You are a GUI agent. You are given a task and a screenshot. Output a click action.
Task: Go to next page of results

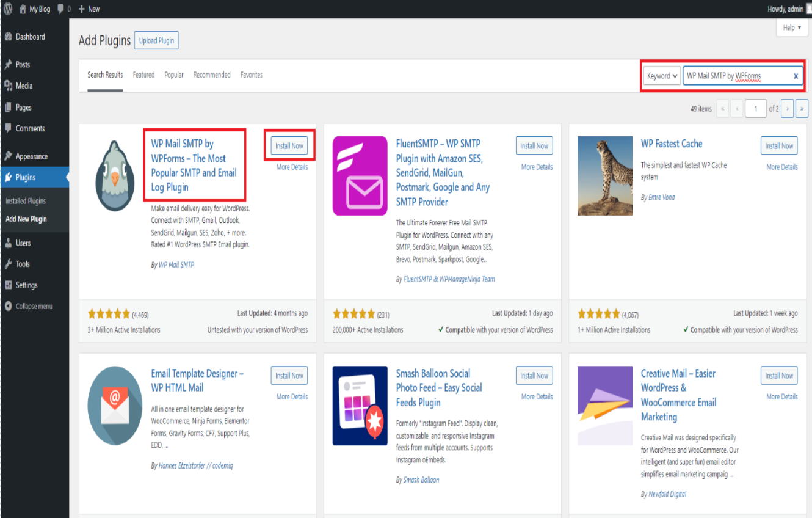point(787,108)
